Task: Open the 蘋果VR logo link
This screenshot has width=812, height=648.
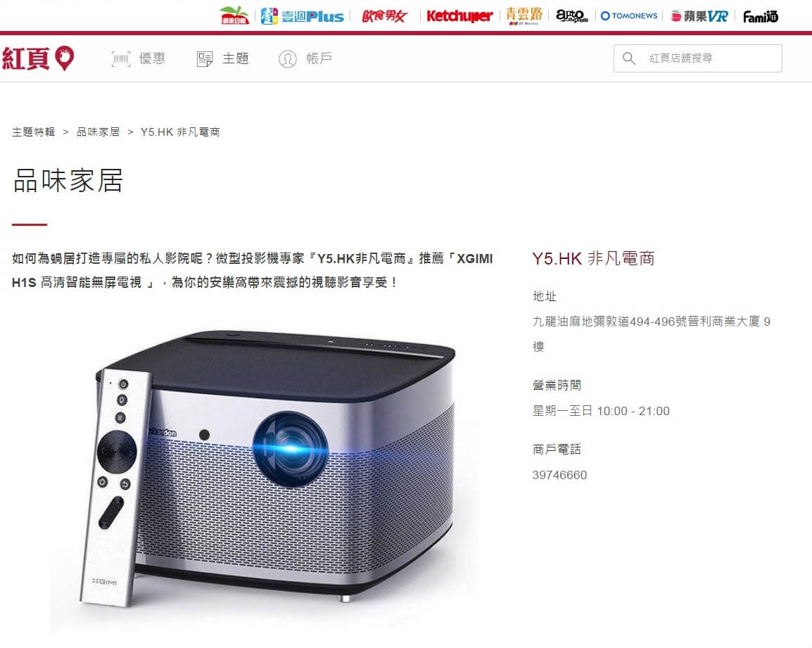Action: 699,17
